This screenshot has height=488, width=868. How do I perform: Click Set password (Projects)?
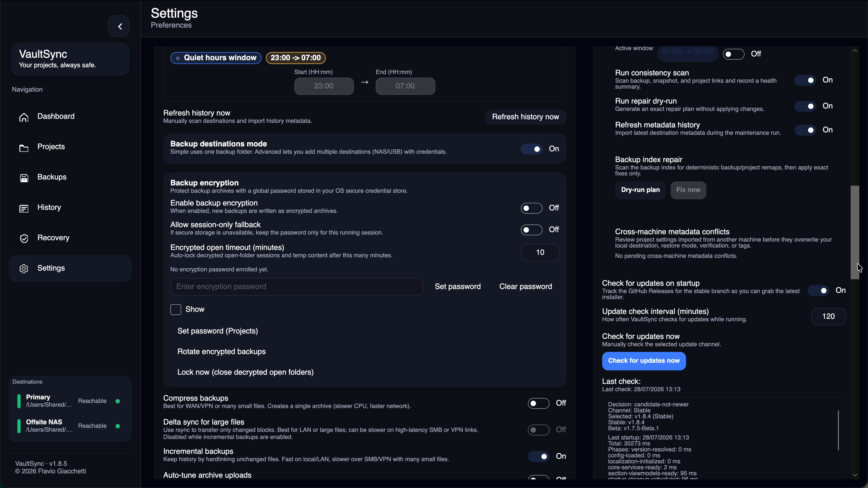point(218,331)
